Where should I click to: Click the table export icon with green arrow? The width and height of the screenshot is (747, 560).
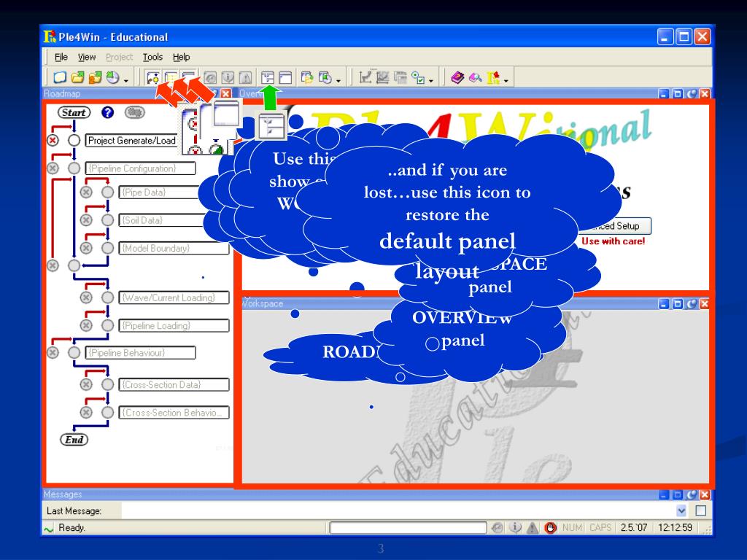[x=307, y=77]
